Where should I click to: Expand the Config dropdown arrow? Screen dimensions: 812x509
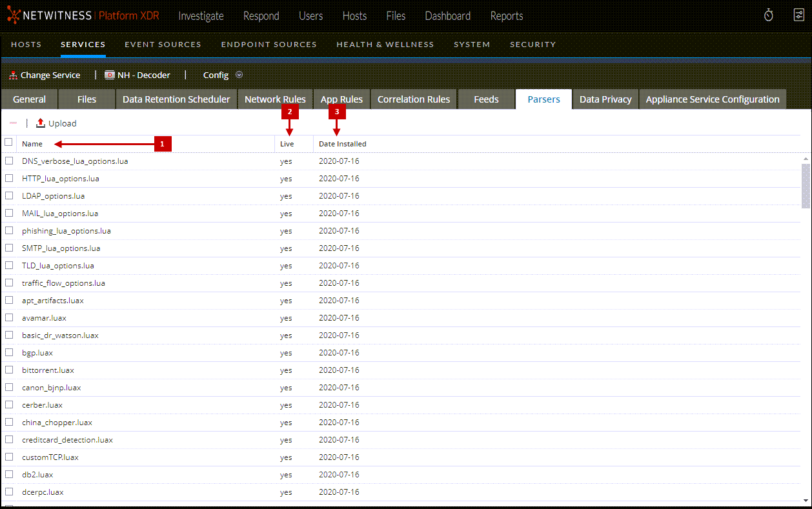pyautogui.click(x=239, y=75)
